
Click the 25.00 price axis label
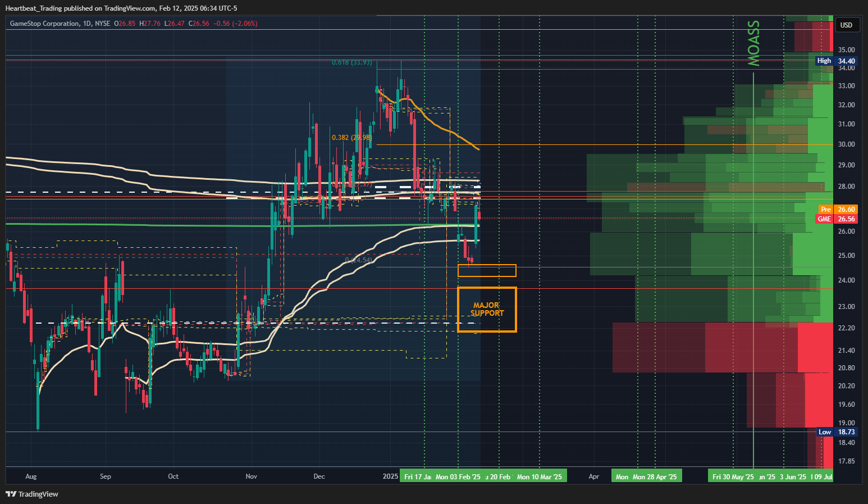coord(846,256)
